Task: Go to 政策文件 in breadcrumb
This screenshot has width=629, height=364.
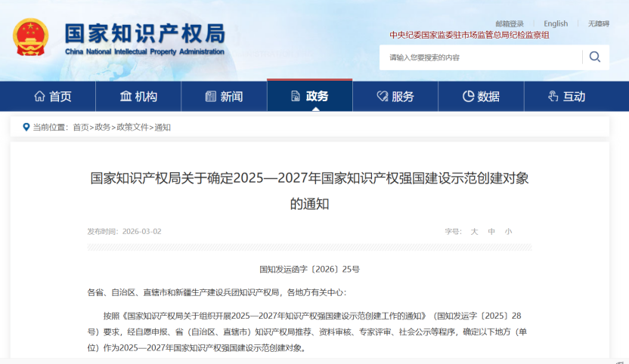Action: (132, 127)
